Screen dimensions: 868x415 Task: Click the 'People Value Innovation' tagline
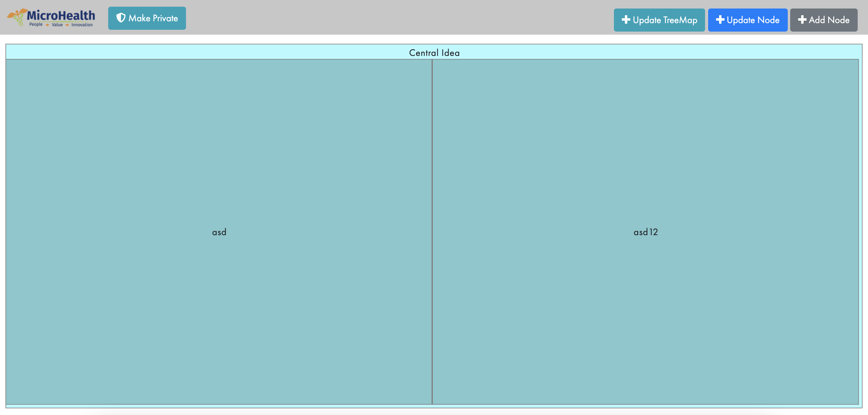[x=61, y=25]
